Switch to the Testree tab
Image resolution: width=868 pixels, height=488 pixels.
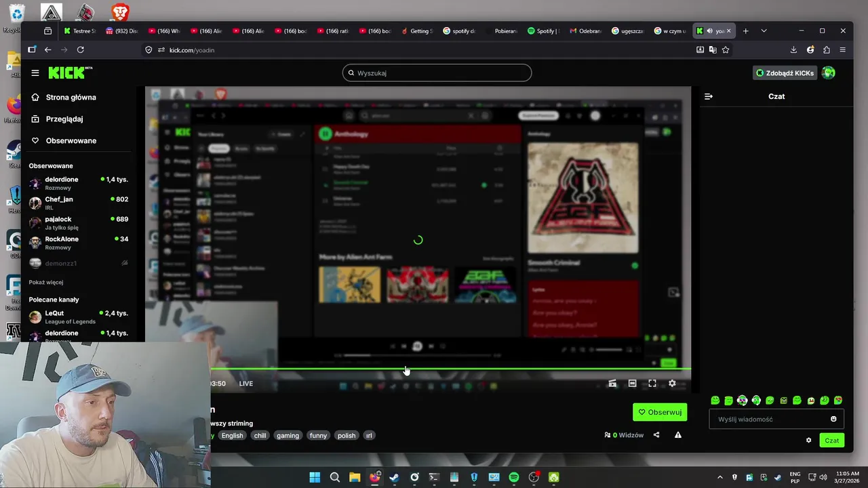point(80,30)
